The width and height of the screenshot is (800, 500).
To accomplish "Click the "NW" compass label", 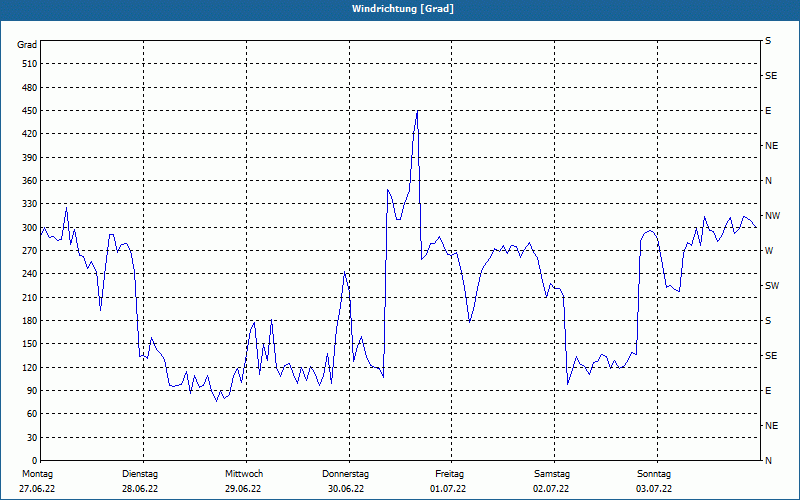I will coord(772,216).
